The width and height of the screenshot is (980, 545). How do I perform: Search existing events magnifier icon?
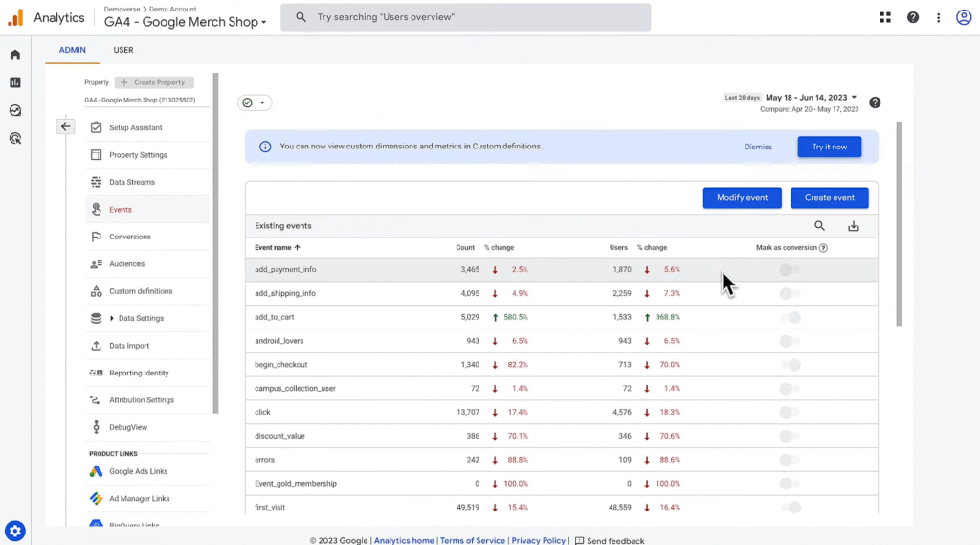819,226
